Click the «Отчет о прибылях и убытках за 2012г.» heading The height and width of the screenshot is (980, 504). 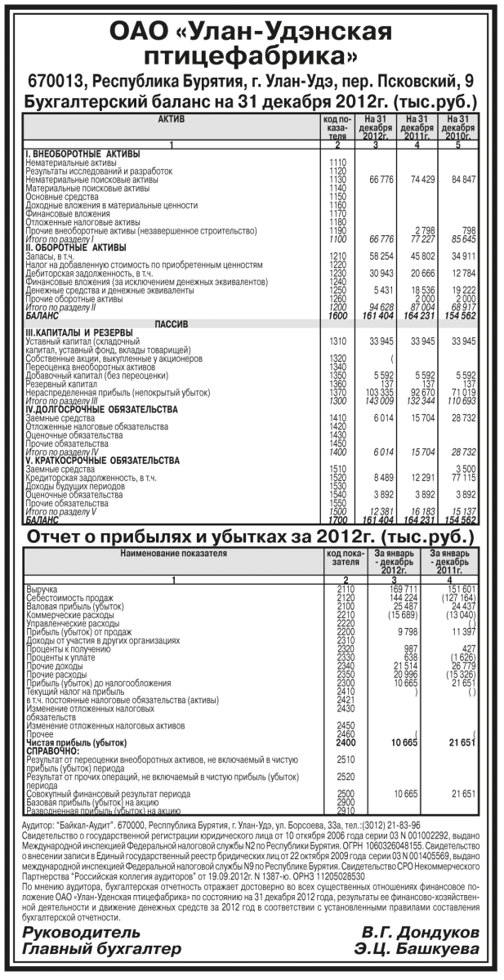coord(252,538)
